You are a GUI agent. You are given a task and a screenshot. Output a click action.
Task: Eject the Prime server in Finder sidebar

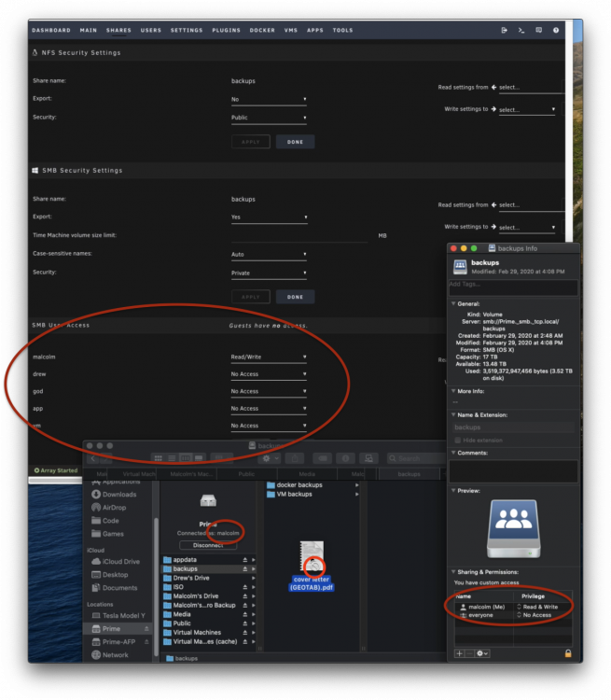(146, 628)
